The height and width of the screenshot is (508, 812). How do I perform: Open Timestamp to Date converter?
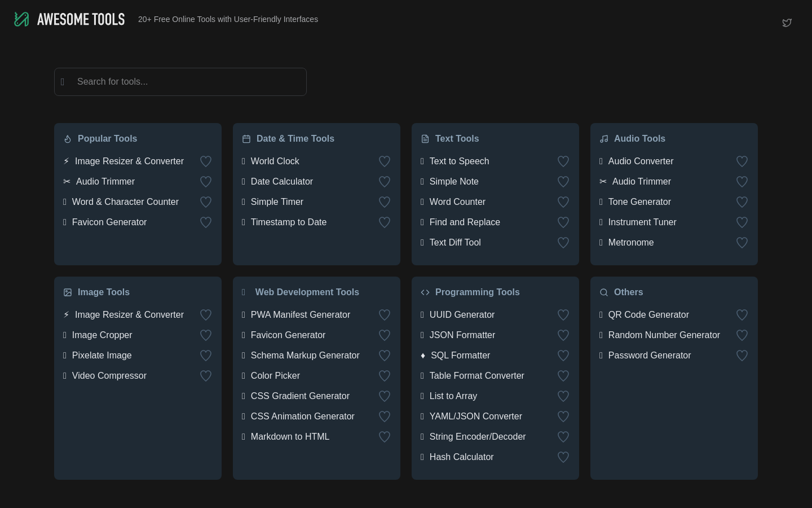pyautogui.click(x=289, y=222)
